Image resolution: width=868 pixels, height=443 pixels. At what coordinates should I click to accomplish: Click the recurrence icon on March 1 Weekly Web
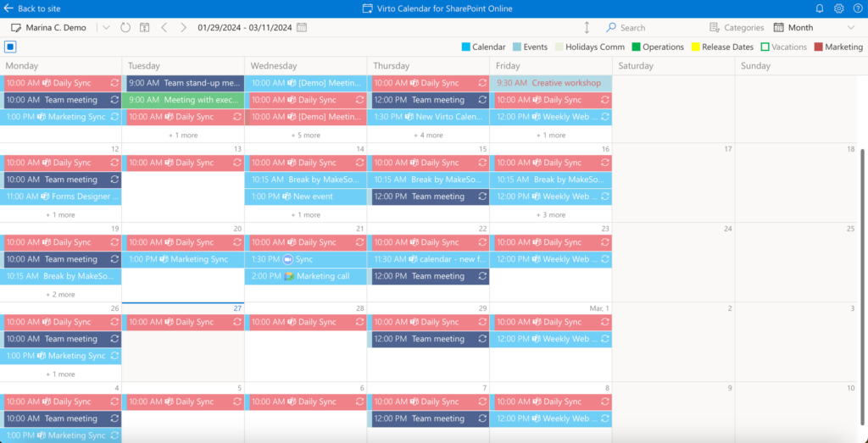point(605,339)
